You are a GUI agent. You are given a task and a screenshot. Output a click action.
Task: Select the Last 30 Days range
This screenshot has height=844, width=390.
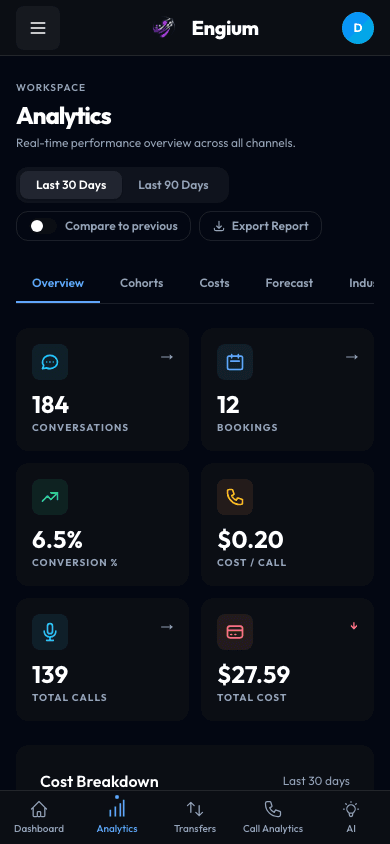71,185
